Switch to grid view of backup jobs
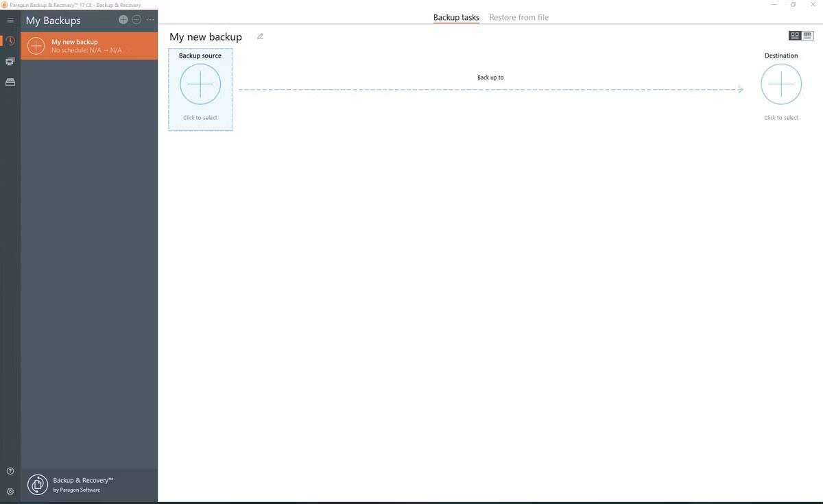The width and height of the screenshot is (823, 504). click(794, 35)
